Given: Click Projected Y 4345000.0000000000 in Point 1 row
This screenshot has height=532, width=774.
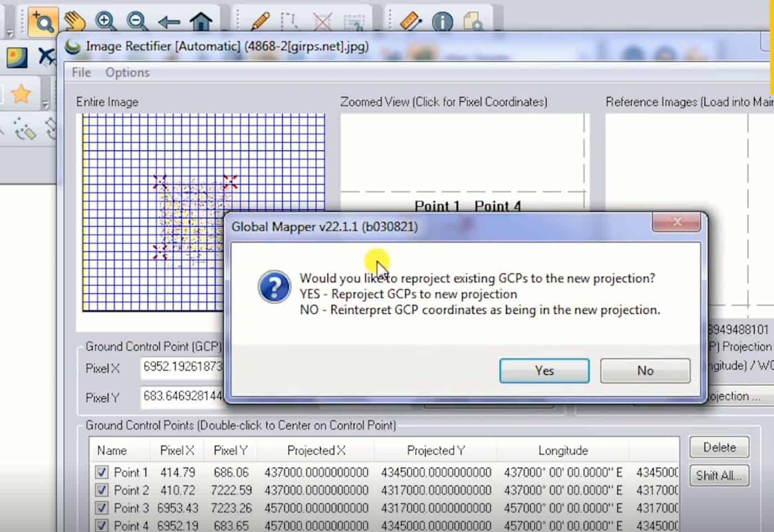Looking at the screenshot, I should [x=436, y=473].
